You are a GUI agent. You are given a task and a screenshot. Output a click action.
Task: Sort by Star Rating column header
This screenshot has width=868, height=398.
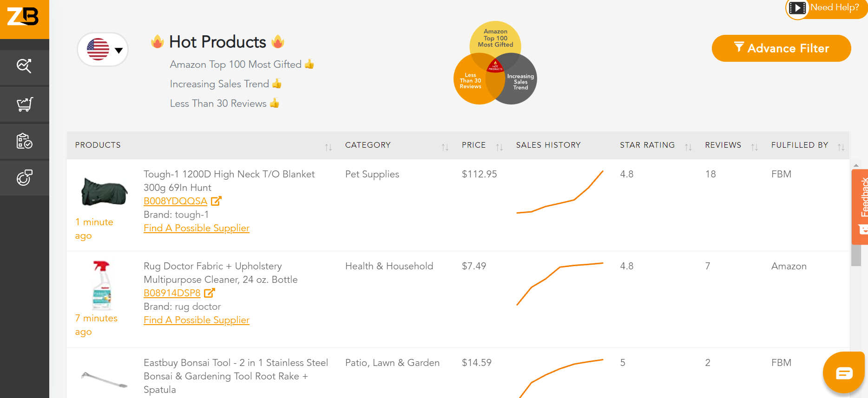(x=688, y=147)
